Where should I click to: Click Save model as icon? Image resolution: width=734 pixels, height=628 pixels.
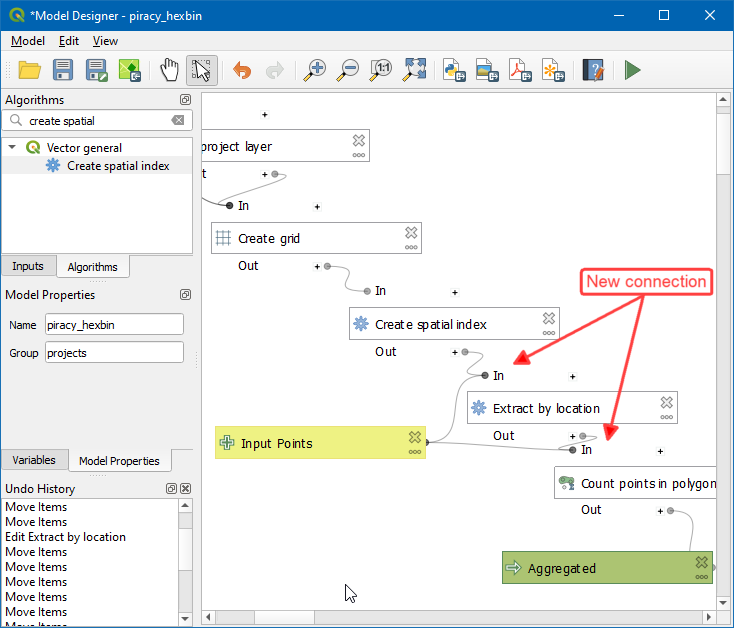tap(96, 70)
